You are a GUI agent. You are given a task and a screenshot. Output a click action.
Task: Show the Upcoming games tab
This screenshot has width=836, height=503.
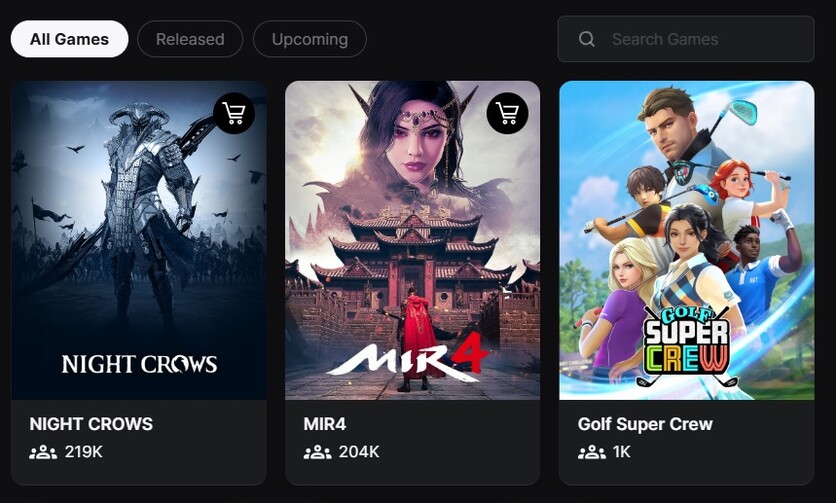click(x=310, y=39)
